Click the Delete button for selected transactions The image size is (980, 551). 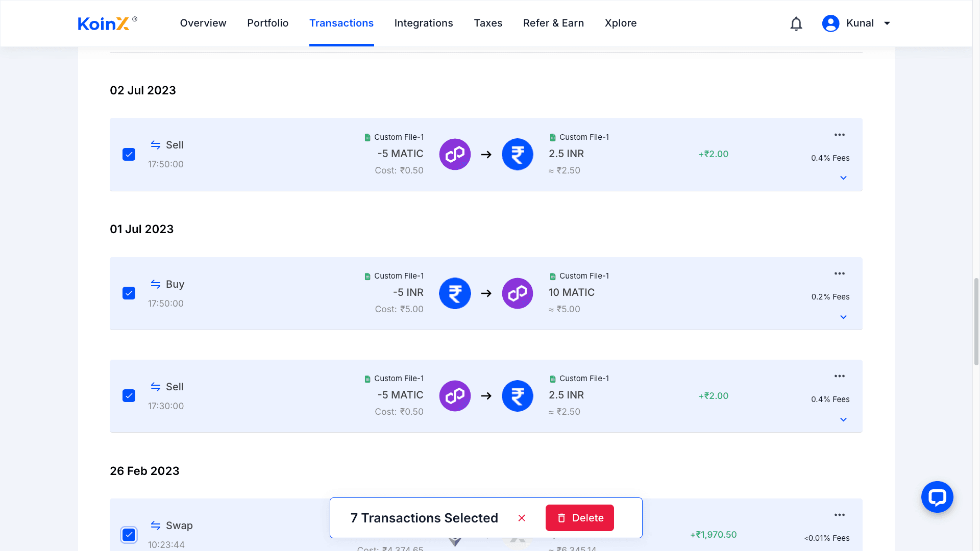coord(579,518)
